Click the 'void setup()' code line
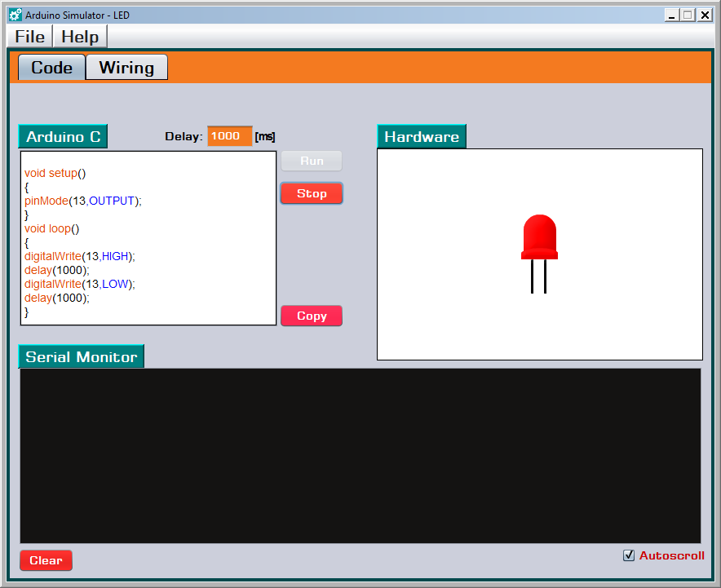This screenshot has width=721, height=588. [55, 174]
